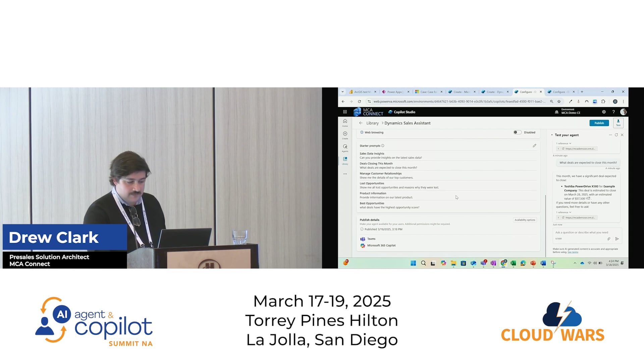
Task: Open the user profile avatar
Action: (x=623, y=112)
